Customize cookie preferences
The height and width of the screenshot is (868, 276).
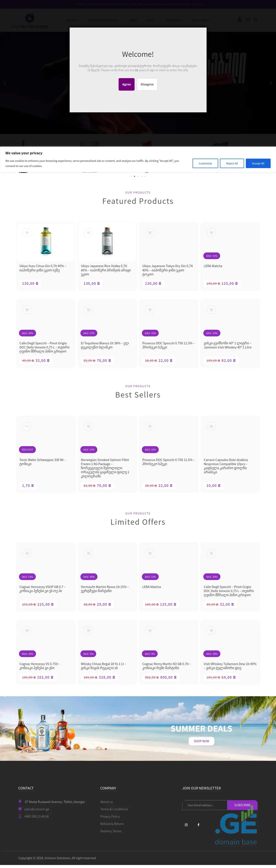pyautogui.click(x=205, y=163)
